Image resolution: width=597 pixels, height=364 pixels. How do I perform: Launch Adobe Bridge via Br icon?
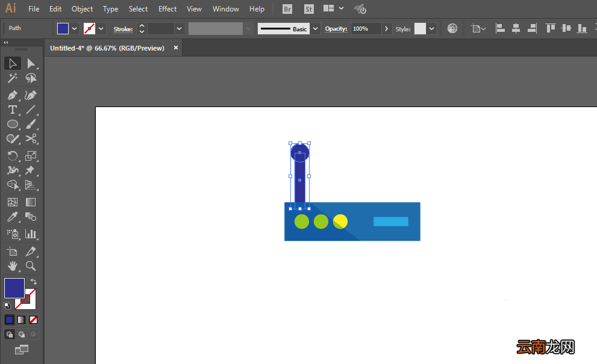pos(287,9)
